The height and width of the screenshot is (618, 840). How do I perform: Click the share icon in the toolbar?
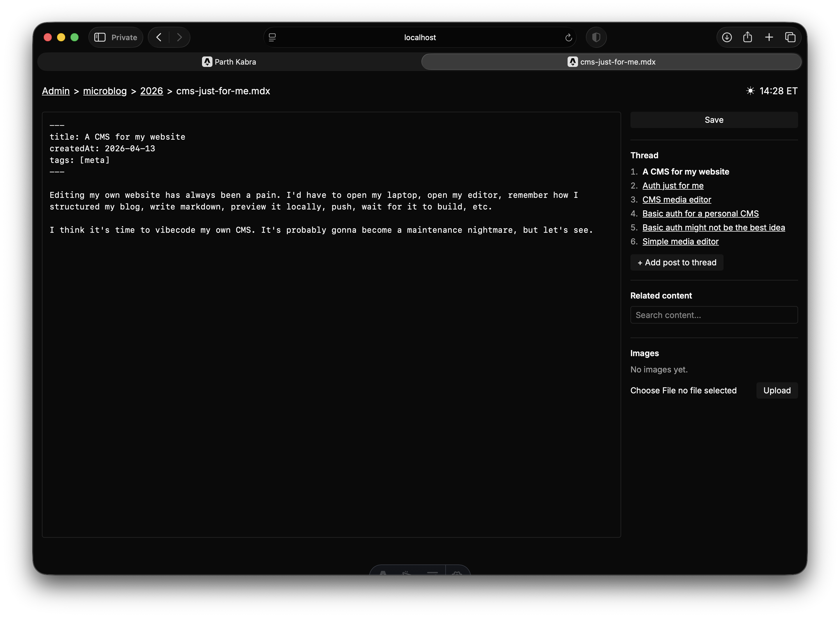pyautogui.click(x=747, y=37)
